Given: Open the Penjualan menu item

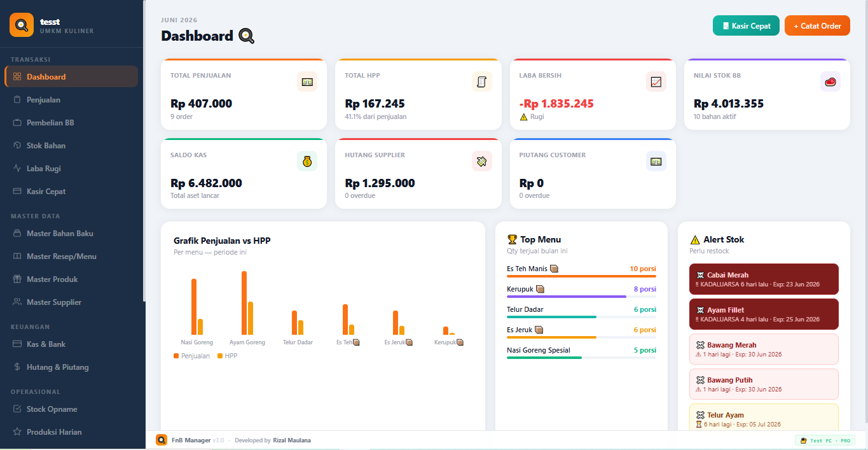Looking at the screenshot, I should (71, 100).
